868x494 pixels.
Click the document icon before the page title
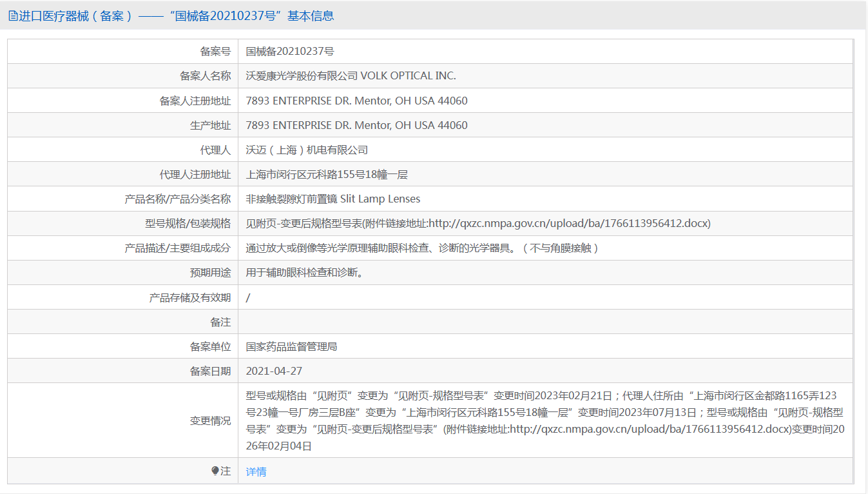point(13,16)
